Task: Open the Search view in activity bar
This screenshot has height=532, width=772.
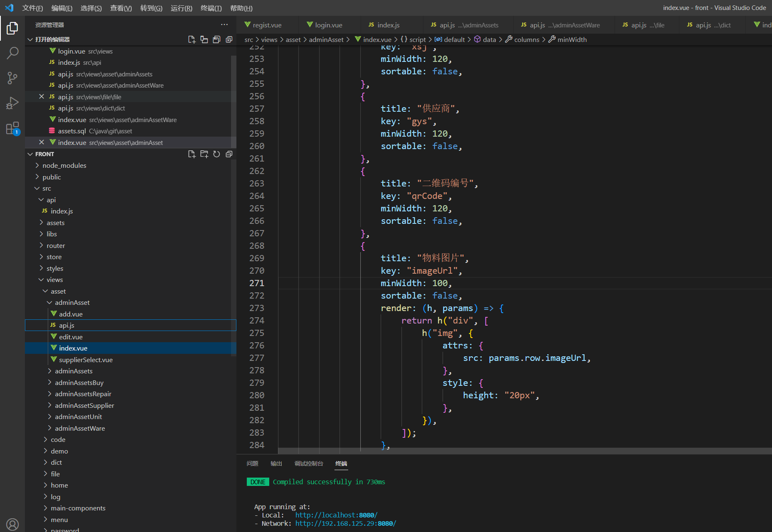Action: click(x=12, y=53)
